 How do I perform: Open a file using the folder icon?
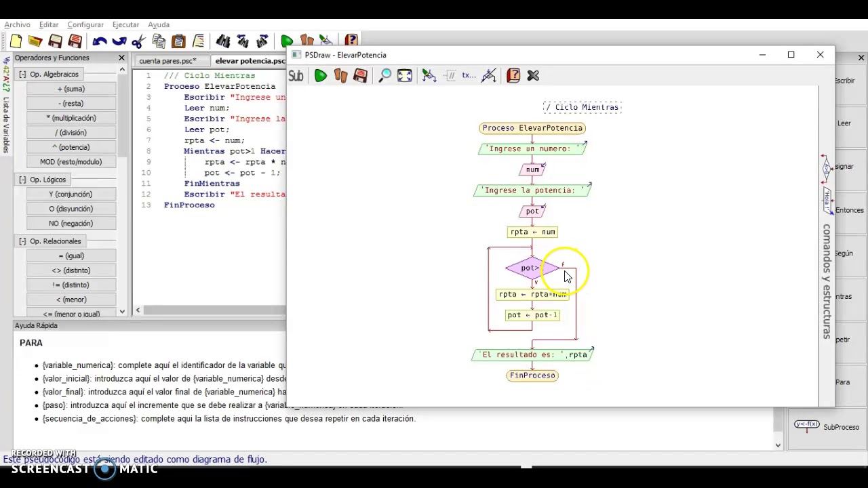click(35, 41)
